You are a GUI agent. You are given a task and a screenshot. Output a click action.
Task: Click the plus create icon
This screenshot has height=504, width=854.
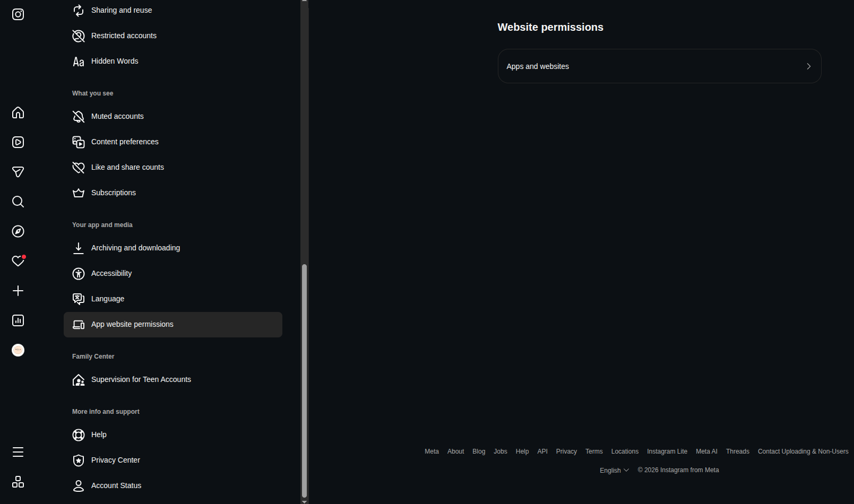18,291
